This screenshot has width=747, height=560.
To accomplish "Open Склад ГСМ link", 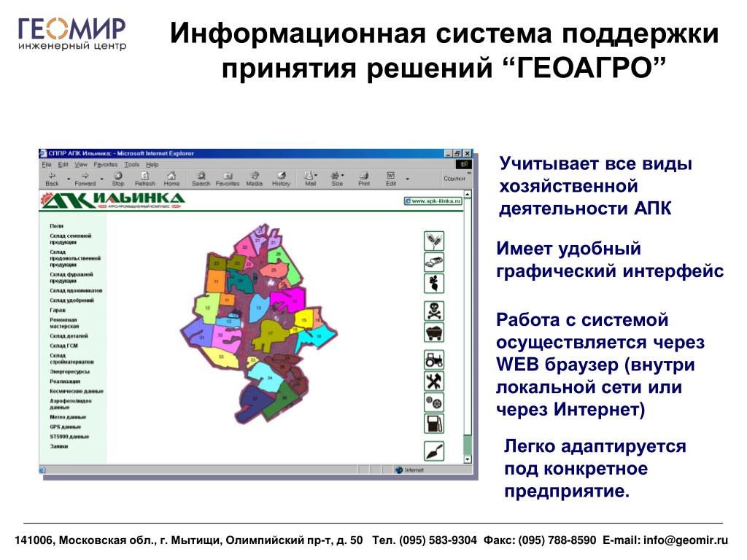I will click(63, 346).
